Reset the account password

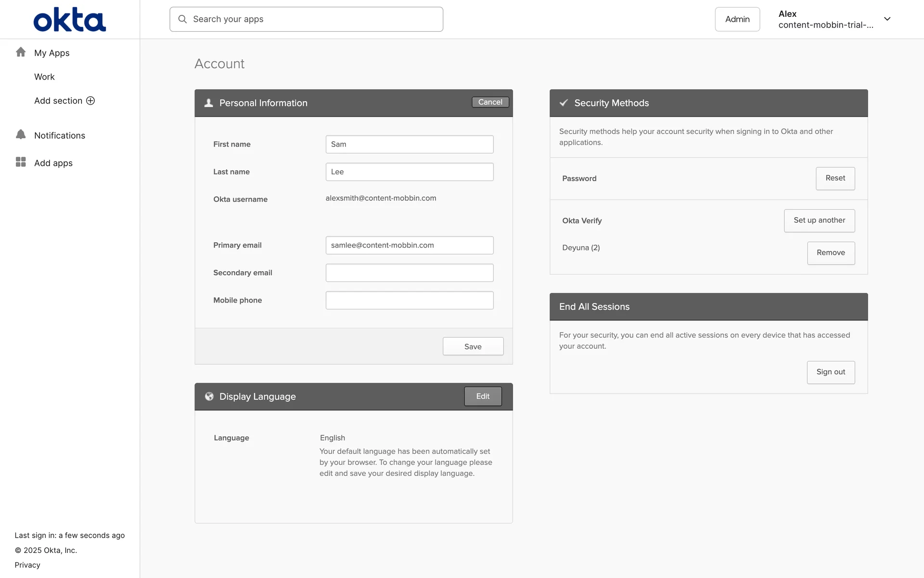click(x=835, y=178)
